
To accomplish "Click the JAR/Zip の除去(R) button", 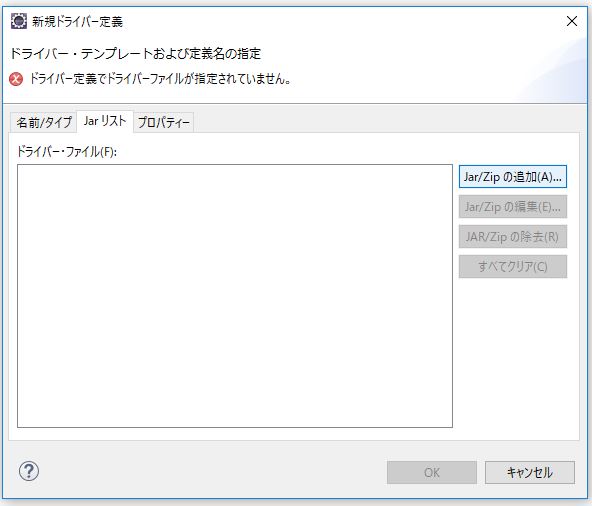I will tap(513, 237).
